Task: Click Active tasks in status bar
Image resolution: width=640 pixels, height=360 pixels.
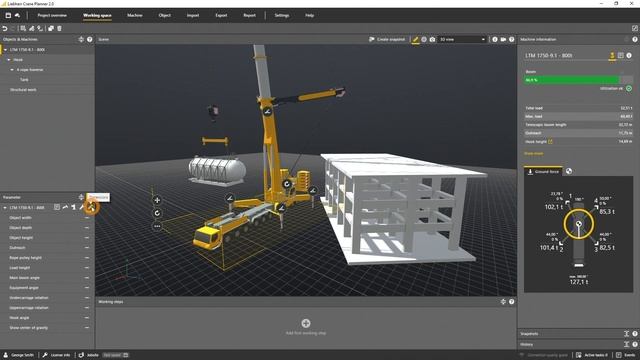Action: coord(592,355)
